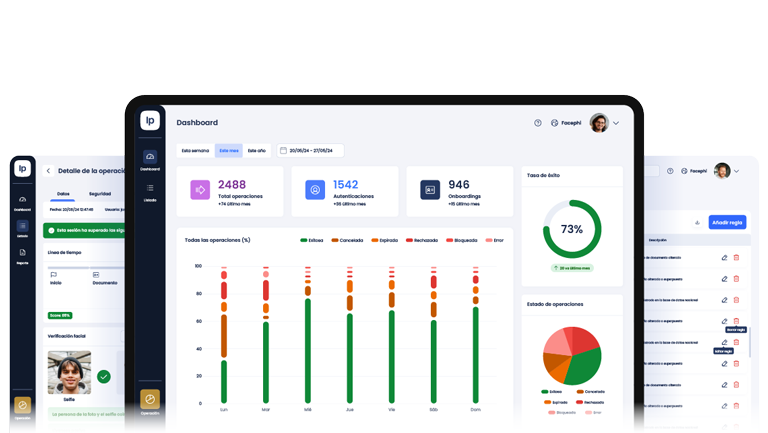Click user avatar in center Dashboard header

(599, 123)
